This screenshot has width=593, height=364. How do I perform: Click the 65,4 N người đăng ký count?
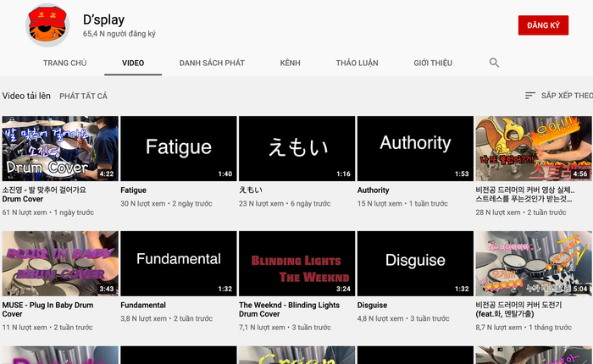[x=119, y=34]
